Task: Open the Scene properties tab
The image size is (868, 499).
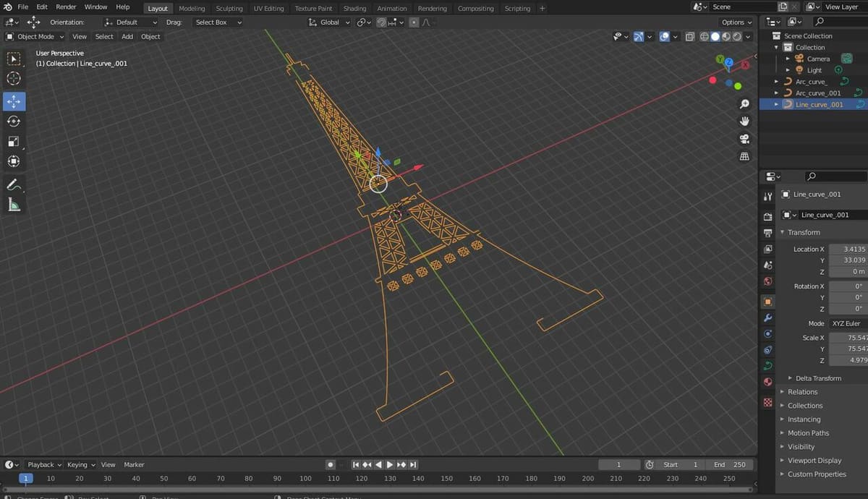Action: pyautogui.click(x=768, y=265)
